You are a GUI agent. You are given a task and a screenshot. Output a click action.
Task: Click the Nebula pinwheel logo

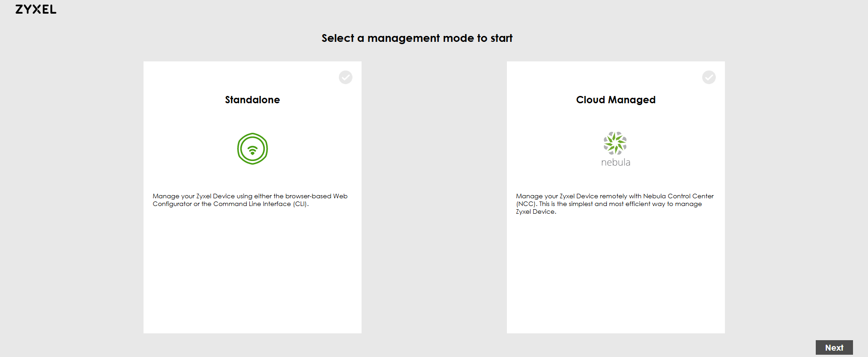point(615,143)
